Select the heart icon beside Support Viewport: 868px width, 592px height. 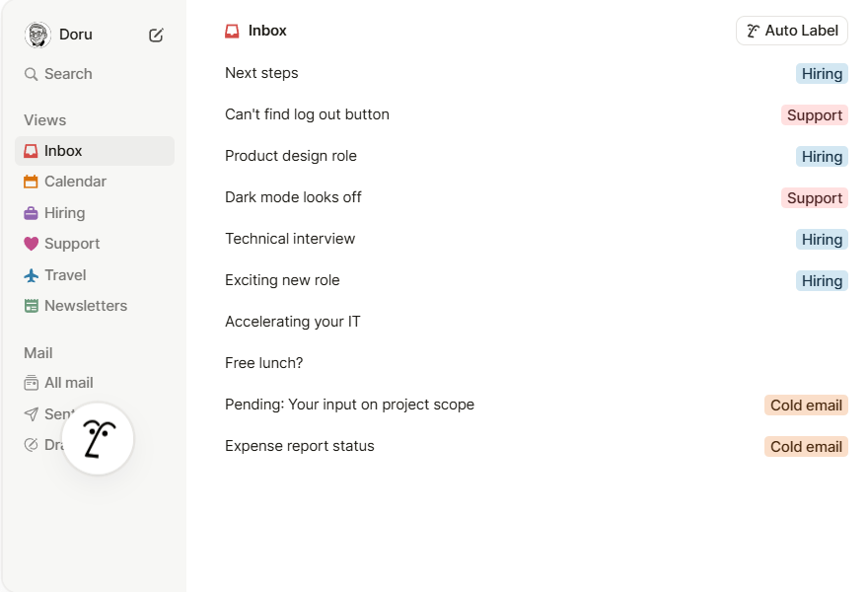tap(31, 244)
